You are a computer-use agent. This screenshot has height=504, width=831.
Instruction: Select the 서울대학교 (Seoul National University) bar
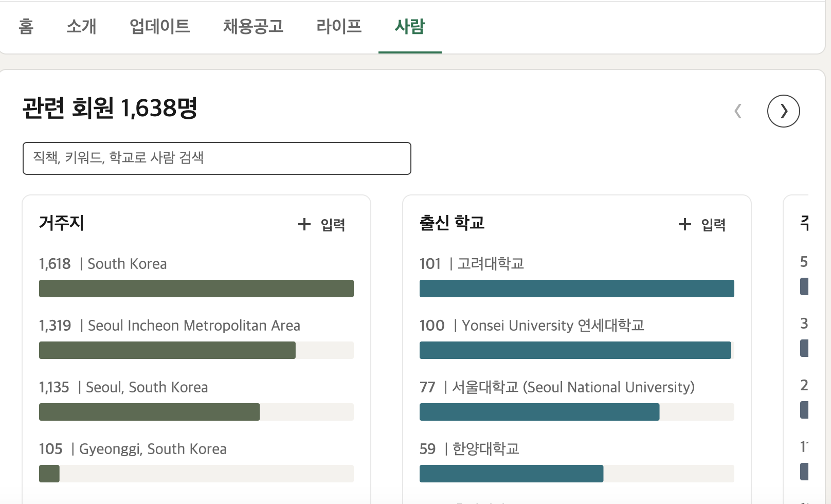pos(577,412)
